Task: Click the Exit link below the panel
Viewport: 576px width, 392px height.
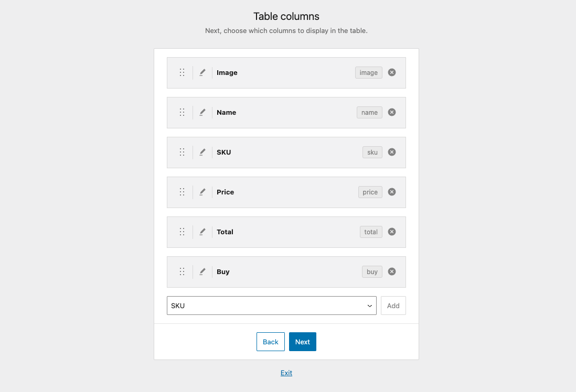Action: tap(286, 373)
